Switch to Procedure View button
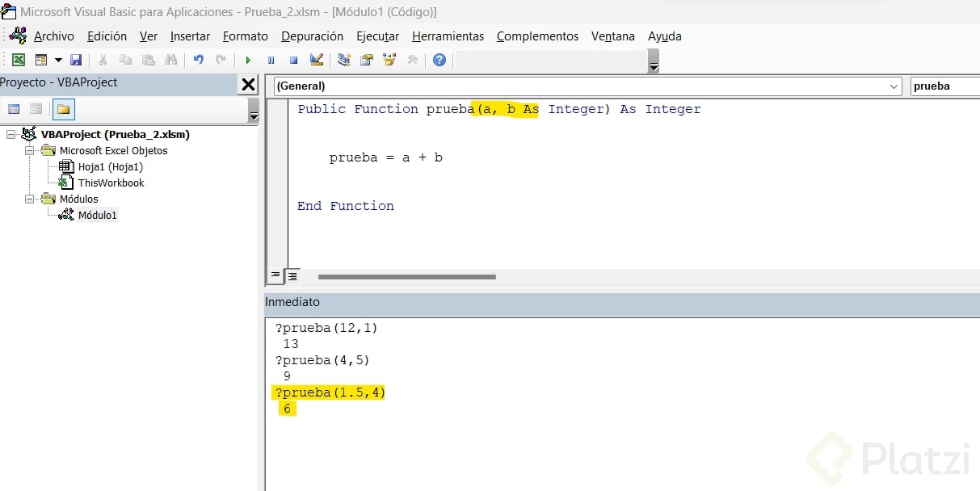980x491 pixels. coord(276,276)
